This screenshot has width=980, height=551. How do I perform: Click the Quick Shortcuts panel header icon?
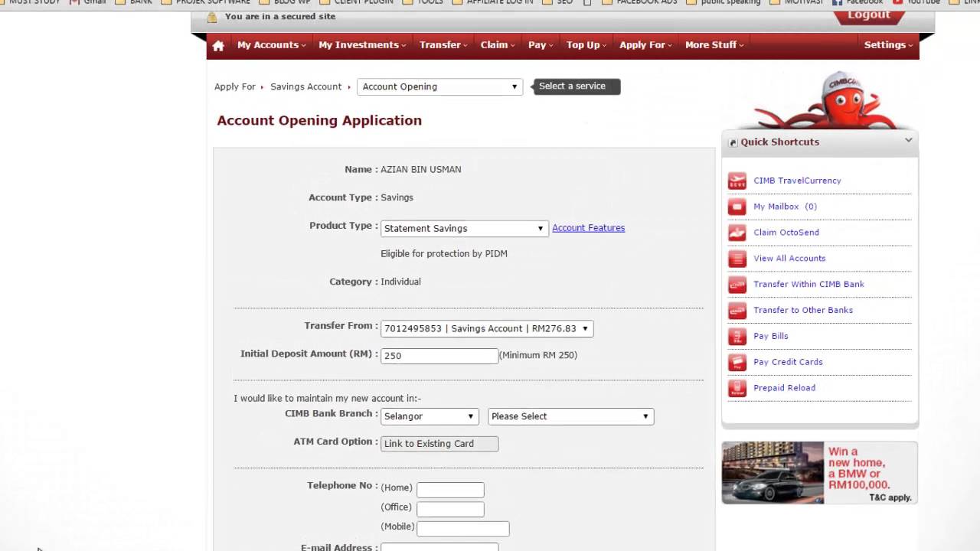point(733,142)
